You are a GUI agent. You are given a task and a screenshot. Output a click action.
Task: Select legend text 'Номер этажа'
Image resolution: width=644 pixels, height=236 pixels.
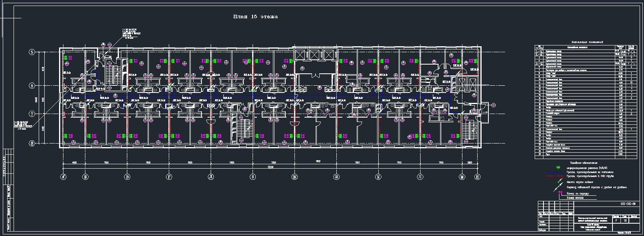pyautogui.click(x=575, y=198)
